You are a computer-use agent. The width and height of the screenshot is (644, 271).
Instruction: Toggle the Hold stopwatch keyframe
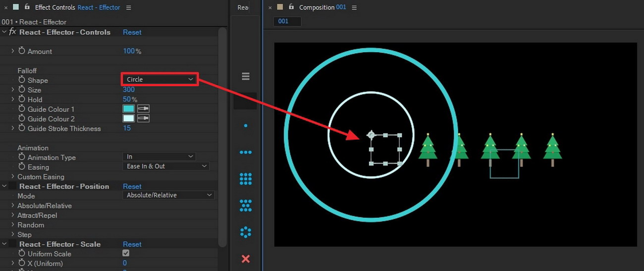click(x=21, y=99)
